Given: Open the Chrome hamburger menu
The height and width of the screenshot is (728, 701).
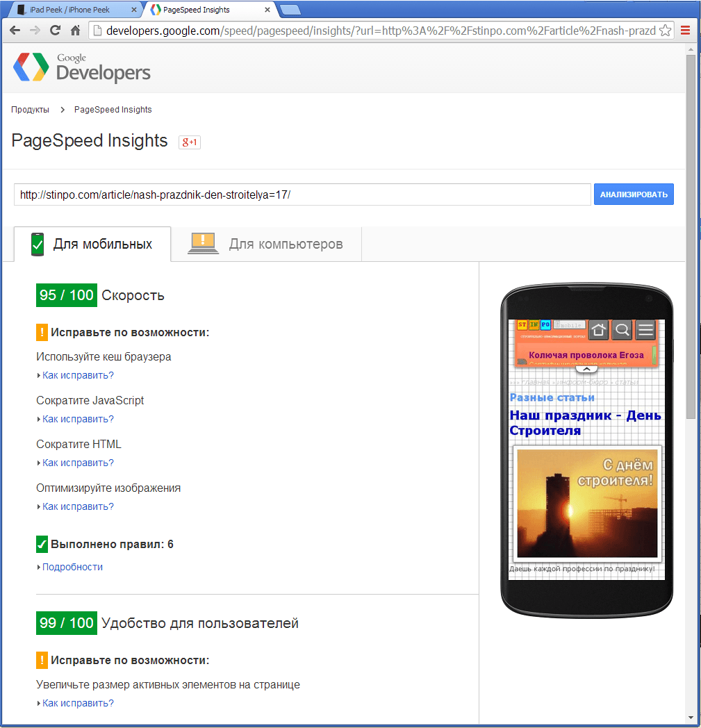Looking at the screenshot, I should coord(685,31).
